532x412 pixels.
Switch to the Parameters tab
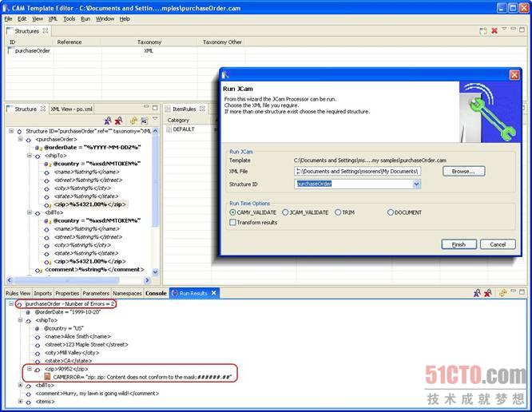[96, 293]
